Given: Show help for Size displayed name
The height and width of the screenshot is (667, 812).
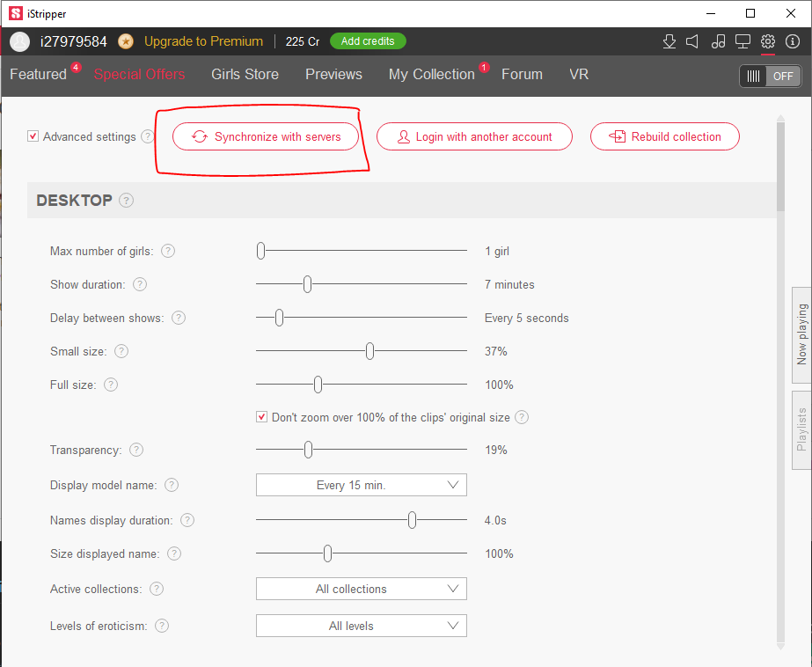Looking at the screenshot, I should 174,553.
